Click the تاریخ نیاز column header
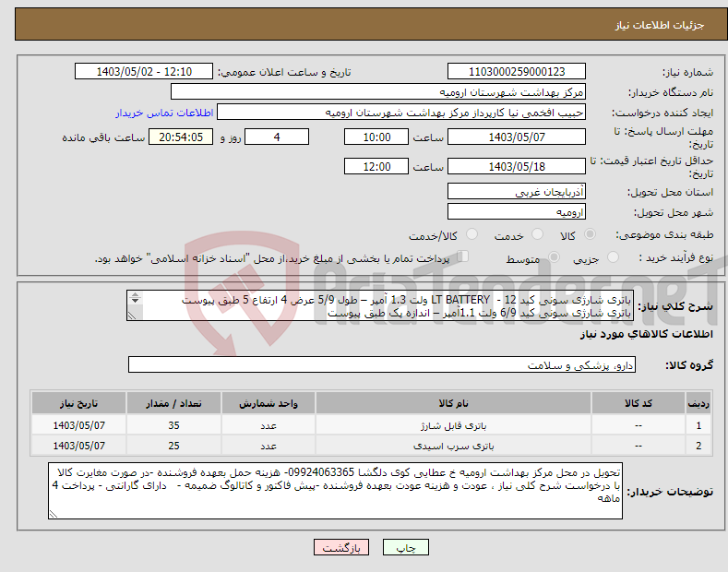The width and height of the screenshot is (728, 572). click(x=79, y=403)
